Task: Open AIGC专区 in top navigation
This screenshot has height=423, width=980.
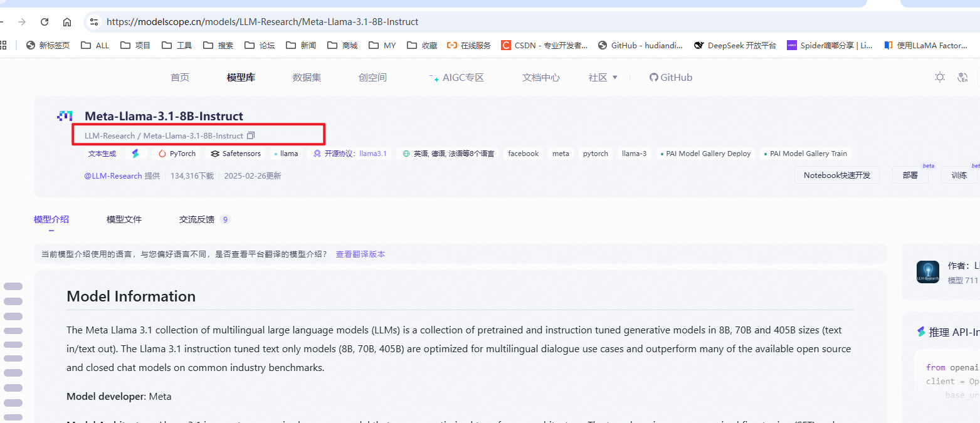Action: point(456,78)
